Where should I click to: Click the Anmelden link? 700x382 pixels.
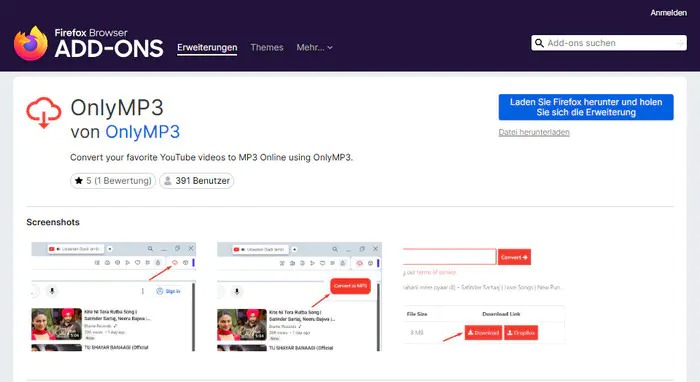(668, 13)
